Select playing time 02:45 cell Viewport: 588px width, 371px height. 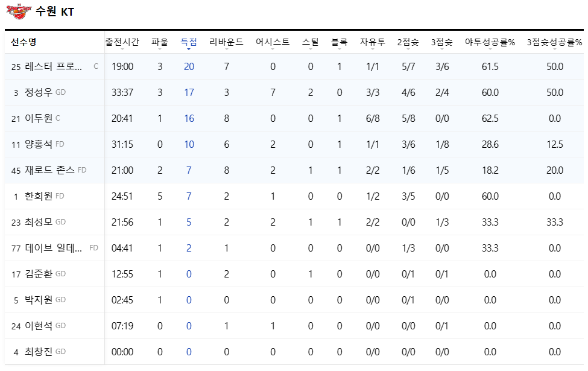tap(122, 300)
